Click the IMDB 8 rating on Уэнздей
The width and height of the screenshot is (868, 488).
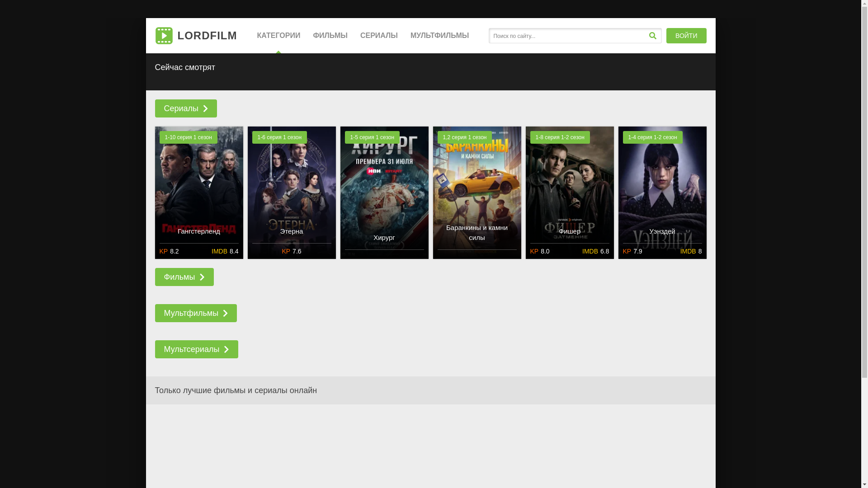pyautogui.click(x=691, y=251)
